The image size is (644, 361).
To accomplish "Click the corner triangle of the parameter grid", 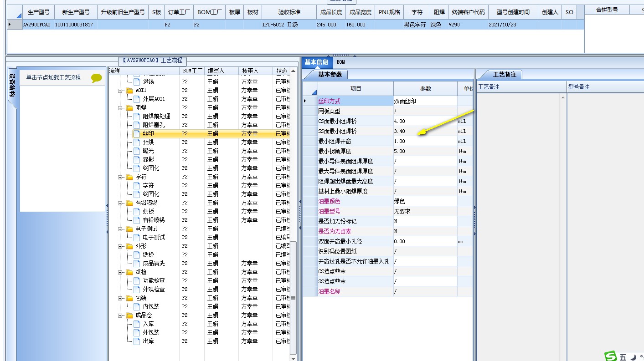I will point(314,92).
